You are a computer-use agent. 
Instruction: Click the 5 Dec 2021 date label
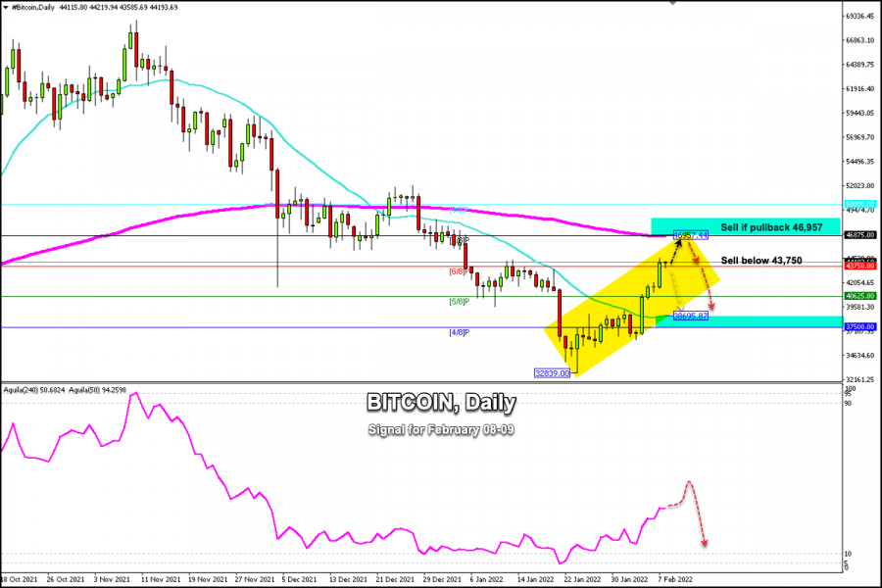tap(299, 579)
